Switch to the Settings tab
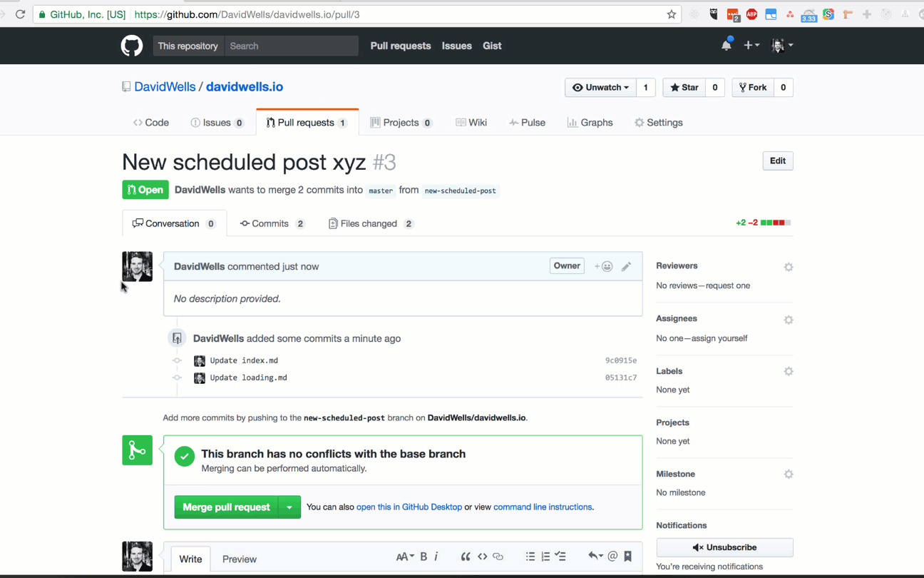 pyautogui.click(x=659, y=123)
